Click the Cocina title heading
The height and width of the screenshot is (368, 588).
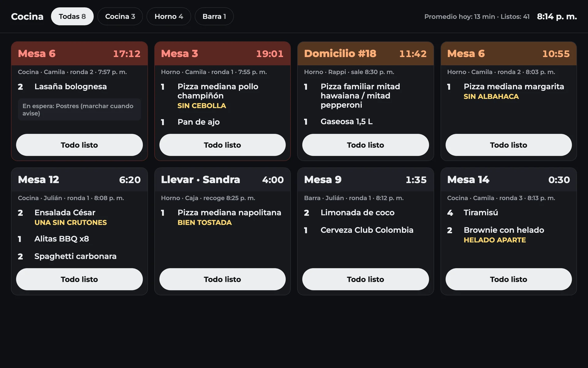[x=27, y=17]
